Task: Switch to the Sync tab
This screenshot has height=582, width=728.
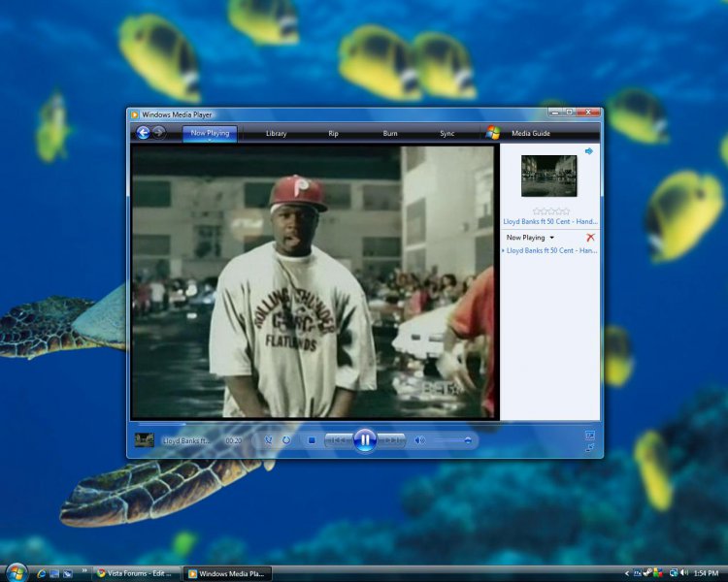Action: click(447, 133)
